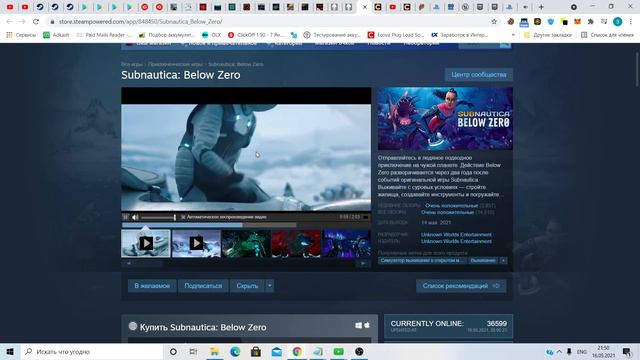
Task: Open the Mail app from the taskbar
Action: coord(276,351)
